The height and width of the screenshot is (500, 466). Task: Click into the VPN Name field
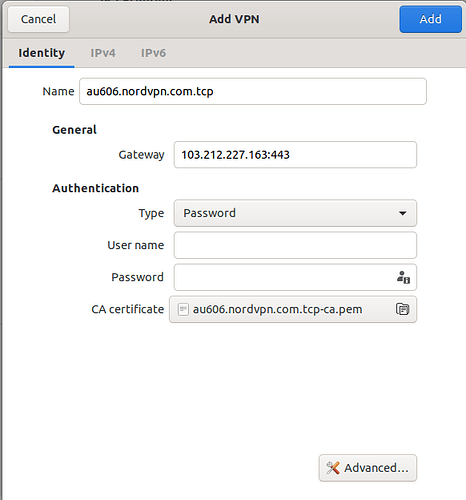[253, 91]
